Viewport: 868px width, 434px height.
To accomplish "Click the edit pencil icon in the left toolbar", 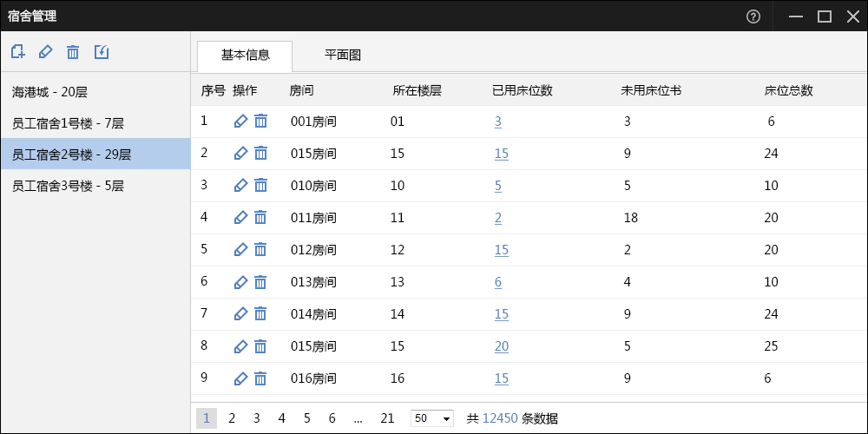I will tap(45, 52).
